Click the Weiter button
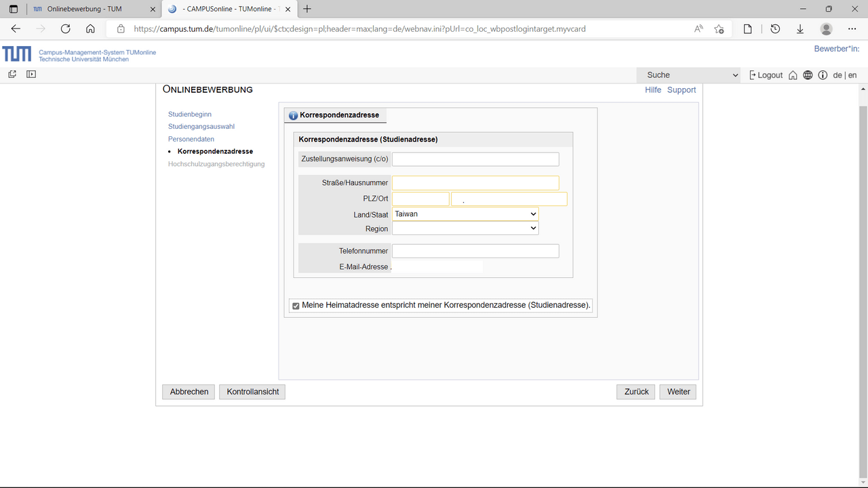868x488 pixels. pyautogui.click(x=678, y=392)
